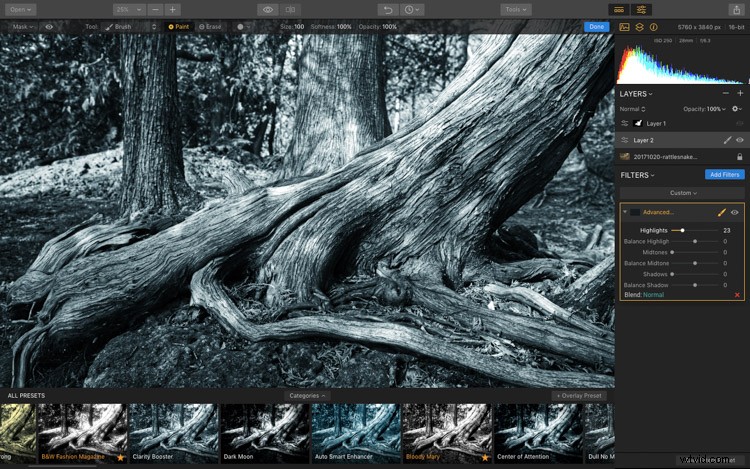Adjust the Balance Midtone slider
Viewport: 750px width, 469px height.
point(695,263)
